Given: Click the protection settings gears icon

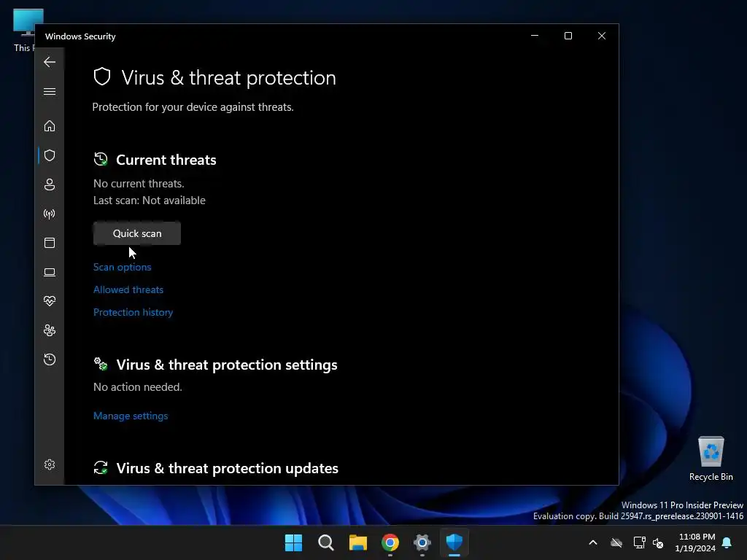Looking at the screenshot, I should coord(101,364).
